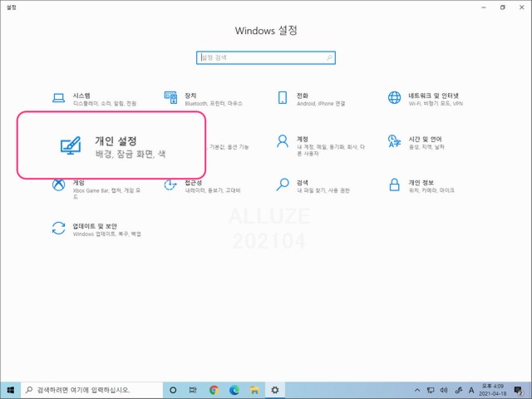Select the Settings gear taskbar button

[x=275, y=390]
